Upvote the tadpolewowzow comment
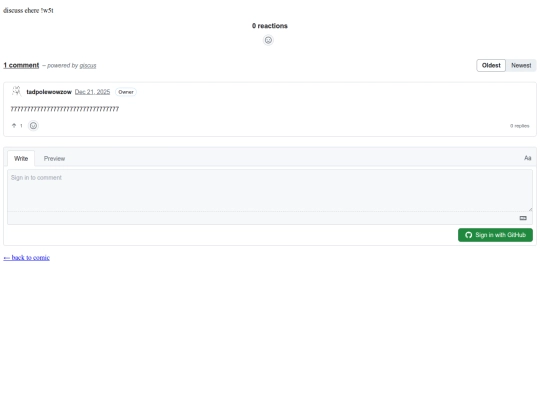This screenshot has width=540, height=405. (17, 126)
